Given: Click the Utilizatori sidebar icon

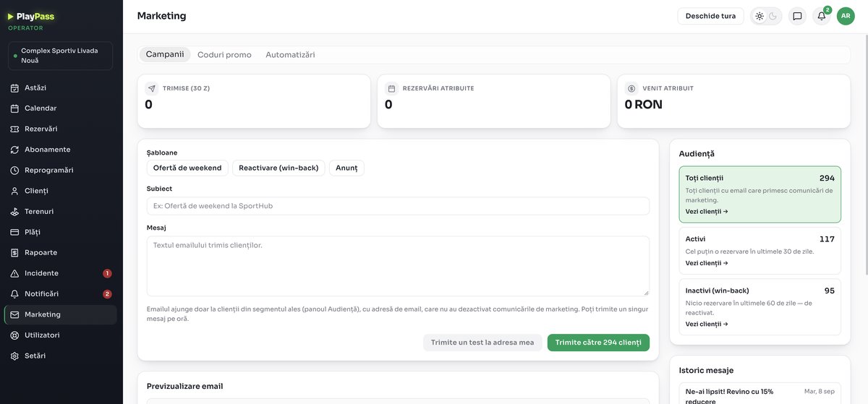Looking at the screenshot, I should tap(14, 335).
